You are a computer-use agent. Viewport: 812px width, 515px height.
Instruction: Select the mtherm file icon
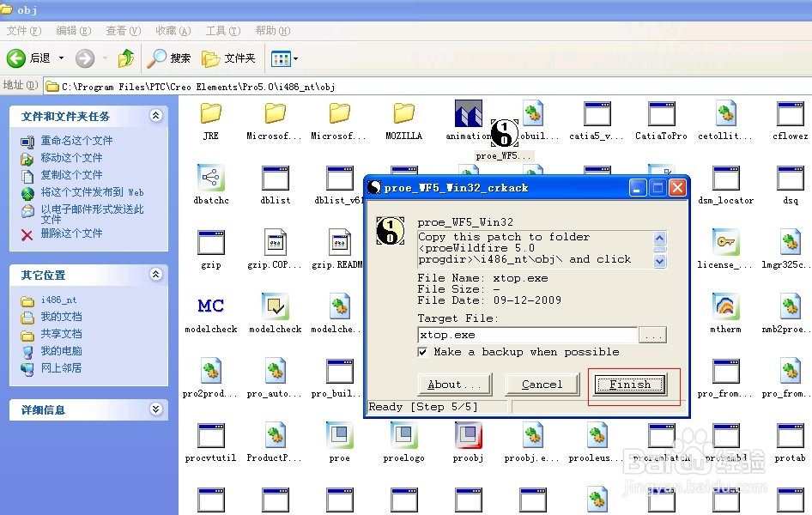point(726,306)
